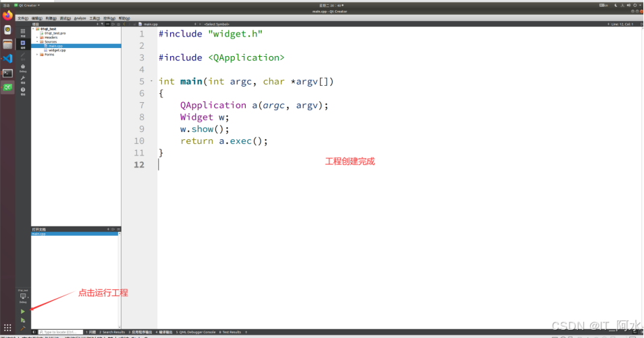Screen dimensions: 644x338
Task: Select main.cpp in the open documents list
Action: (x=75, y=234)
